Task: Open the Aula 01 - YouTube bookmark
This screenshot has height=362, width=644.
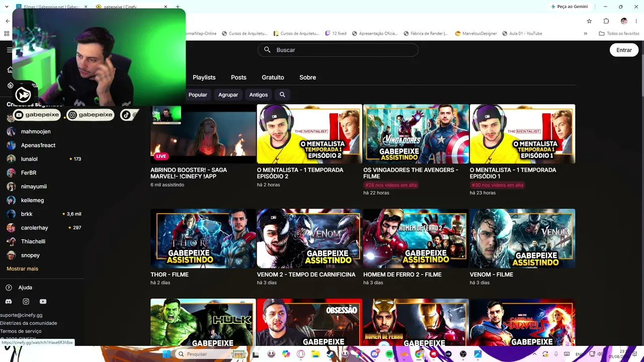Action: click(522, 34)
